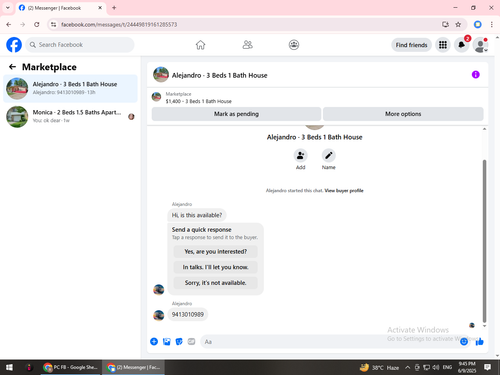Open more actions plus icon in composer

[154, 341]
